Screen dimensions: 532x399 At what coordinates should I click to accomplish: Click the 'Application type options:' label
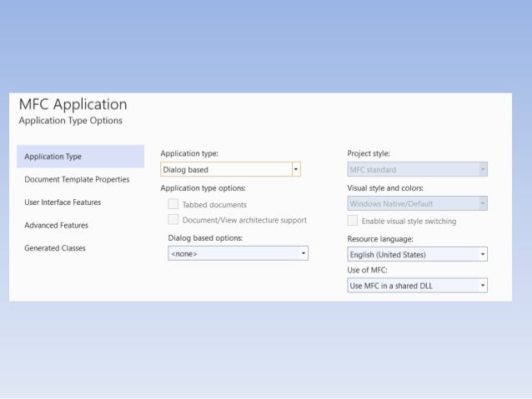click(203, 188)
